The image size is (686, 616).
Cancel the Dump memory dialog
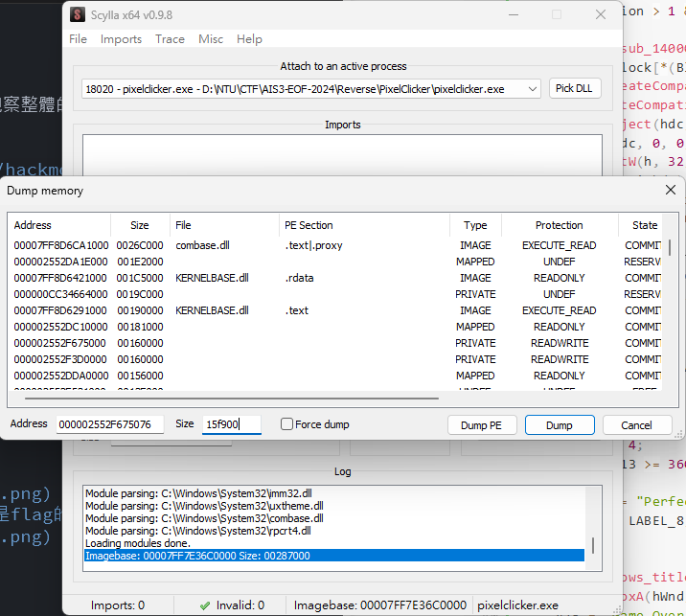pos(636,425)
